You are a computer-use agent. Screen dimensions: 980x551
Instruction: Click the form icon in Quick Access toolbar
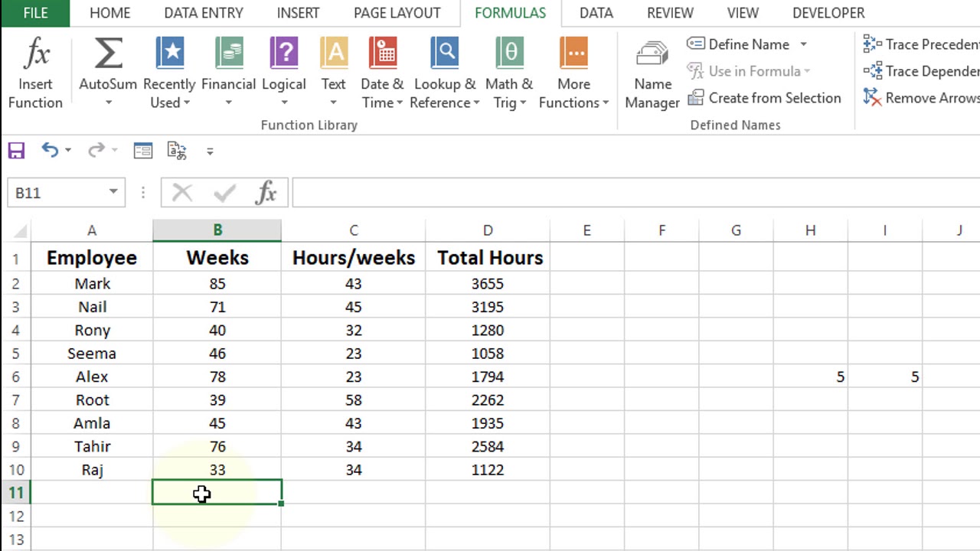pos(143,151)
